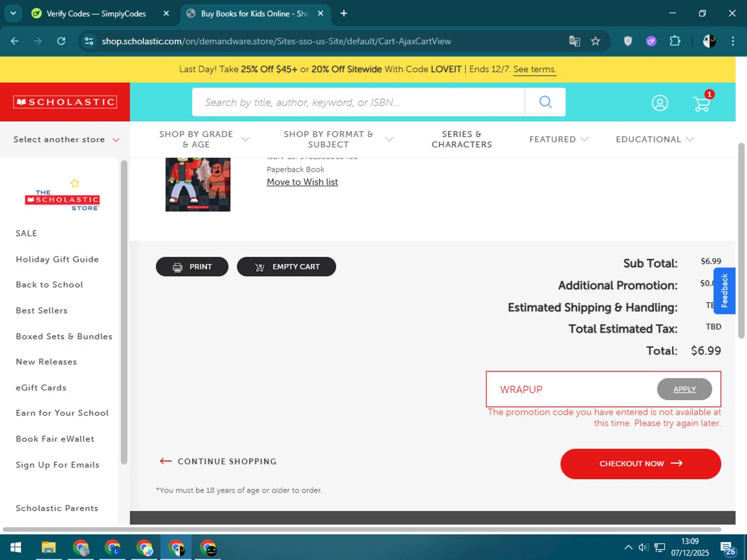Open the account profile icon
This screenshot has height=560, width=747.
coord(660,103)
